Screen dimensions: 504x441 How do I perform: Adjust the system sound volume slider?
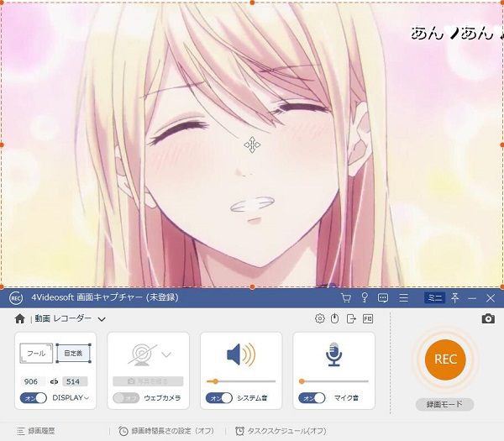tap(241, 381)
